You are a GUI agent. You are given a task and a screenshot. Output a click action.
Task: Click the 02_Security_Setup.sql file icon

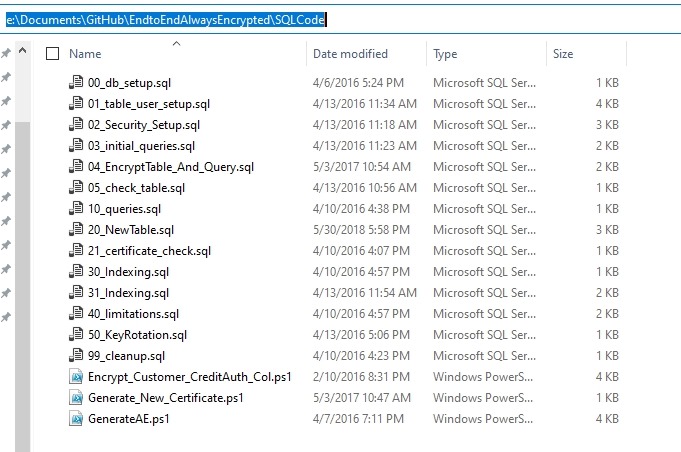77,125
